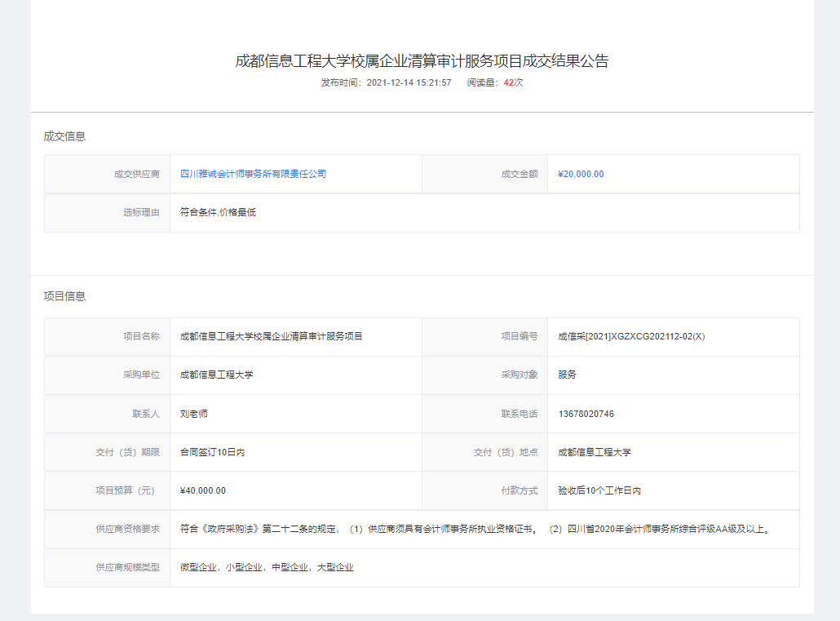Select project name value 成都信息工程大学校属企业清算审计服务项目
840x621 pixels.
[271, 336]
